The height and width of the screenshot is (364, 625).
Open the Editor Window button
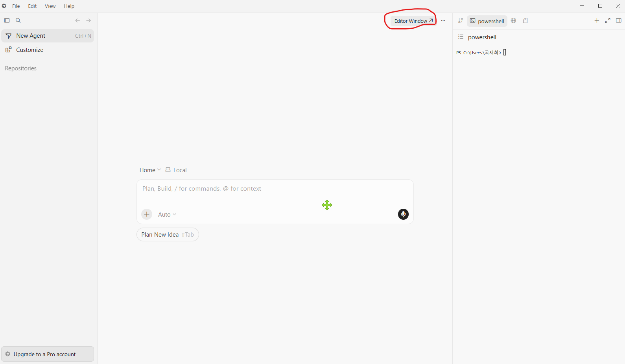click(x=413, y=21)
